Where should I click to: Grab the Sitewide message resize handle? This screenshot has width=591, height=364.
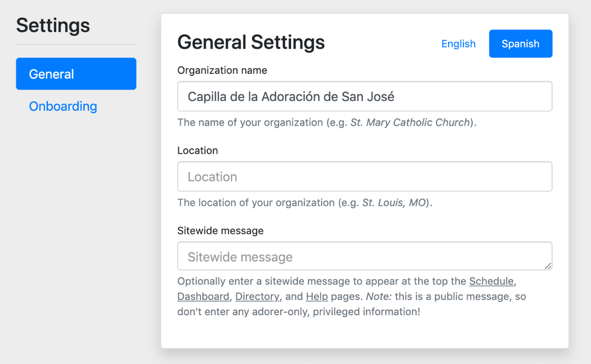click(548, 266)
